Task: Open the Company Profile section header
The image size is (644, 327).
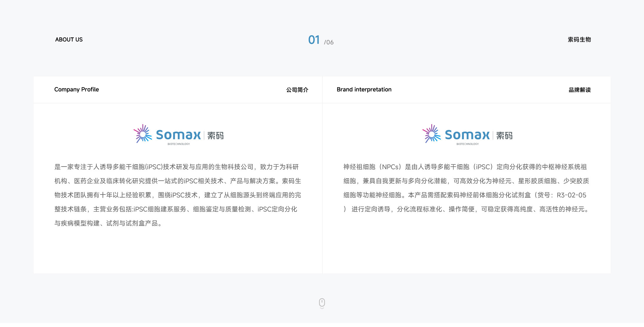Action: coord(76,90)
